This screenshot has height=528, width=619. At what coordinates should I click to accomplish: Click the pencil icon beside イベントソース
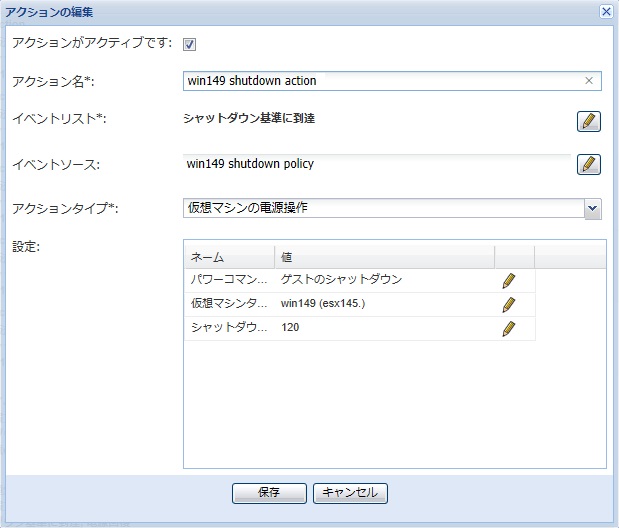pyautogui.click(x=589, y=165)
